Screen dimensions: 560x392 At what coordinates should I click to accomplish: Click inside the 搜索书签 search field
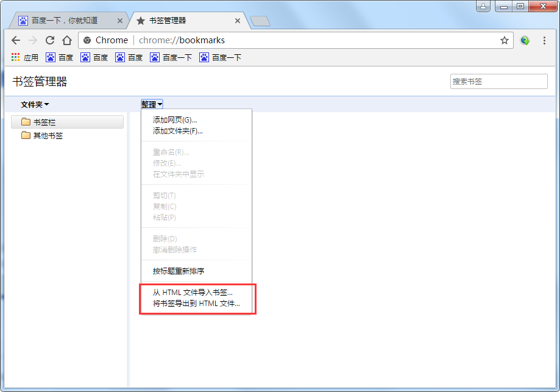(x=498, y=81)
